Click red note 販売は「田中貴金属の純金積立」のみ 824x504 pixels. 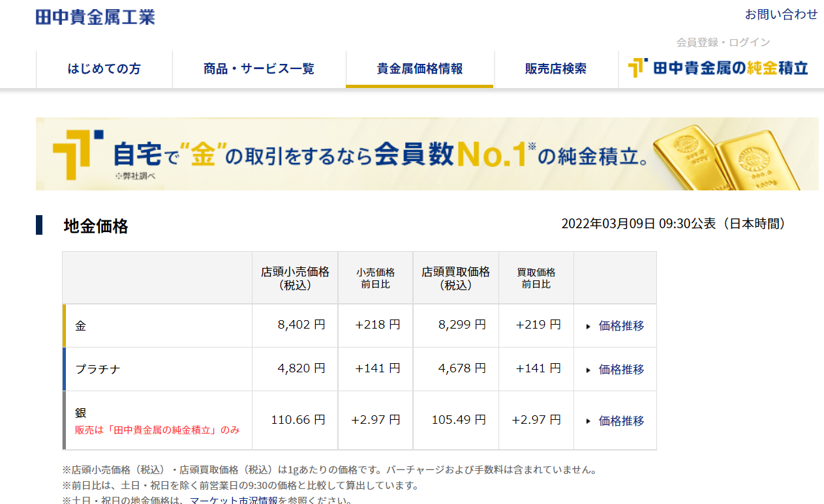pyautogui.click(x=157, y=430)
